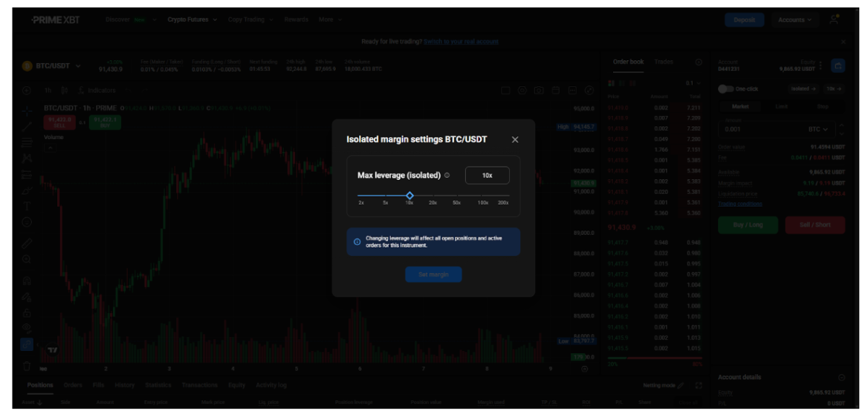Click the Sell / Short button
This screenshot has height=415, width=868.
pyautogui.click(x=815, y=225)
